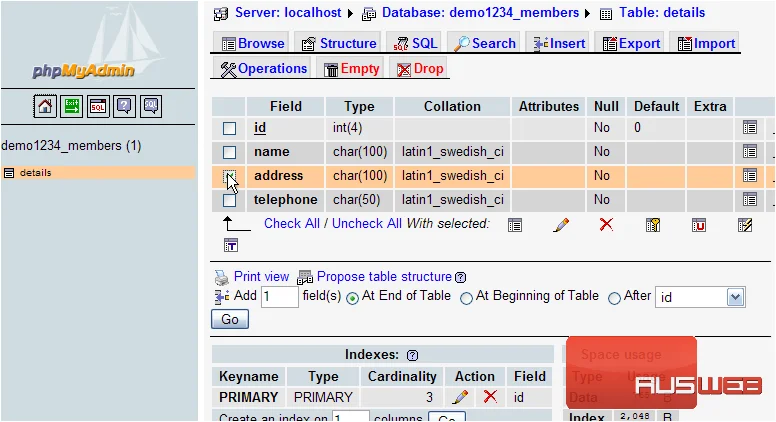Tick the telephone field checkbox
The width and height of the screenshot is (776, 422).
tap(229, 200)
